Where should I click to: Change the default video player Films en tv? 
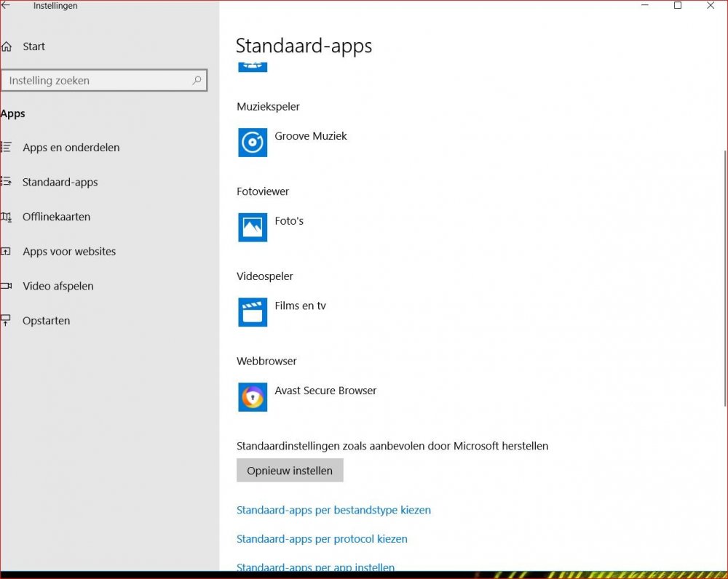pos(300,306)
